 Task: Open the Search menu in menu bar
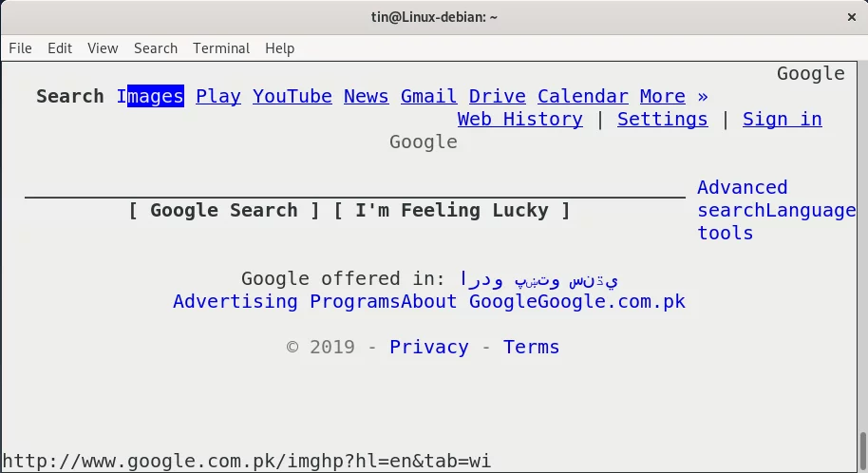click(x=156, y=48)
